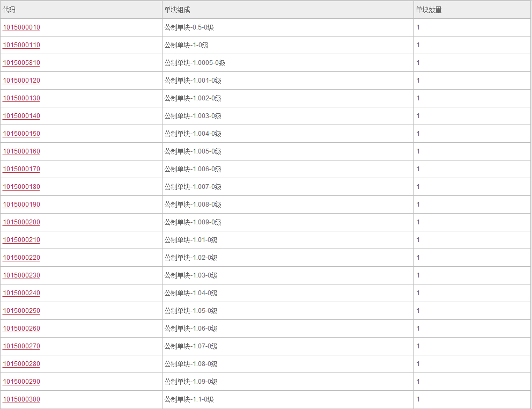Open code link 1015000010

(21, 27)
